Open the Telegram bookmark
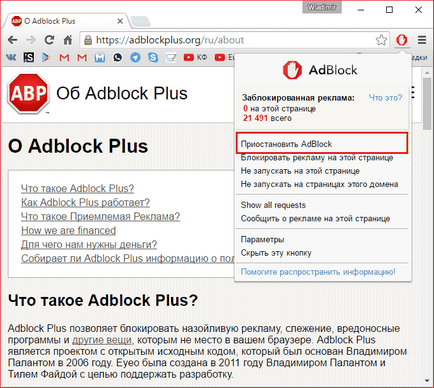 pyautogui.click(x=135, y=58)
